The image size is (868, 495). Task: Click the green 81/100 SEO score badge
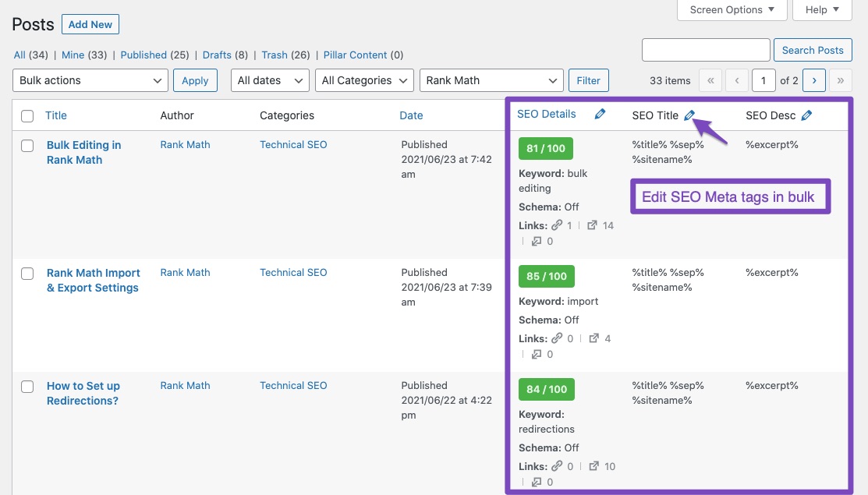545,147
